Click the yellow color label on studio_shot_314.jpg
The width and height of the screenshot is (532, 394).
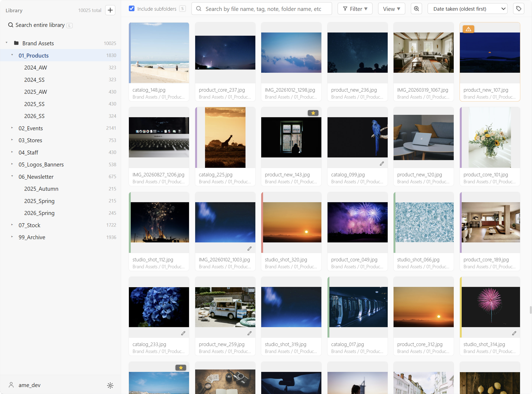click(x=461, y=307)
